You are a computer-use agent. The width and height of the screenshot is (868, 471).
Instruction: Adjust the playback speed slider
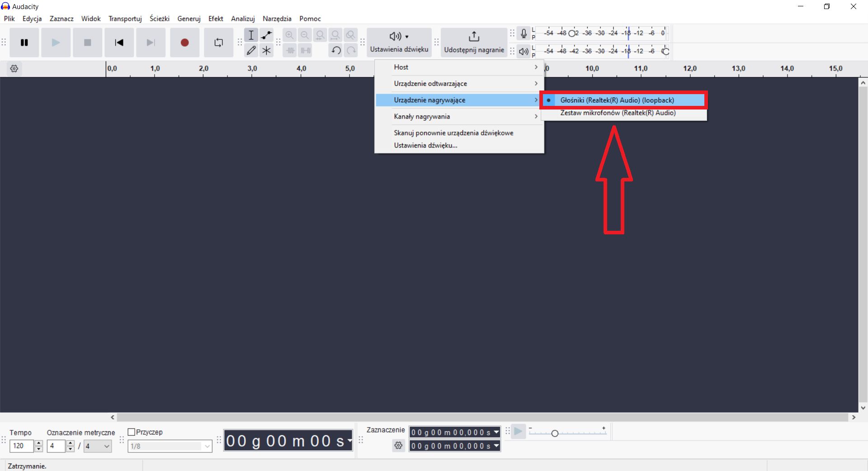point(555,433)
